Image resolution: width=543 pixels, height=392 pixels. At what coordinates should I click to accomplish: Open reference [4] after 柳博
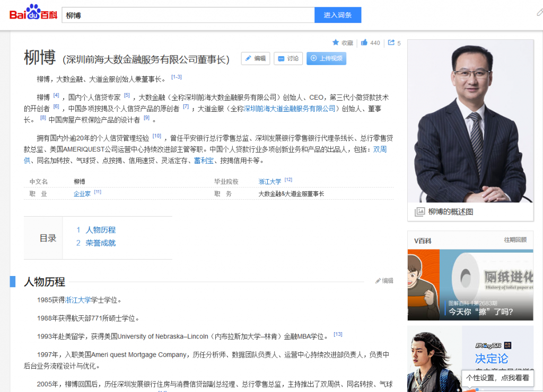tap(56, 95)
